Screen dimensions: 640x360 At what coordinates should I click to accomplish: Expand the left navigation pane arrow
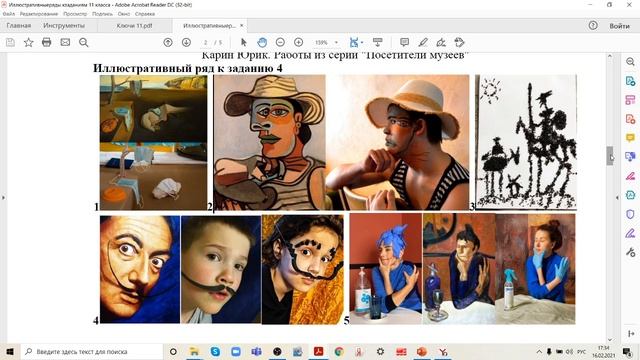click(3, 198)
